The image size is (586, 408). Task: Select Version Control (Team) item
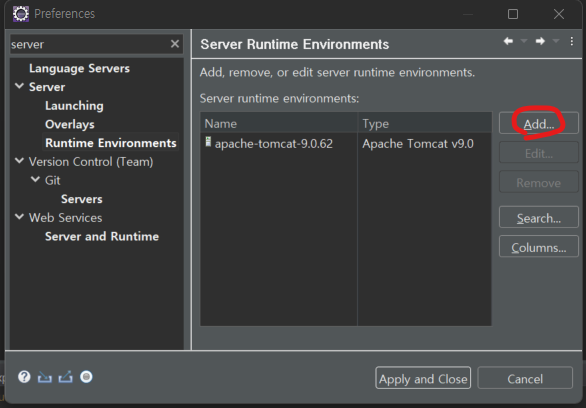pos(91,162)
